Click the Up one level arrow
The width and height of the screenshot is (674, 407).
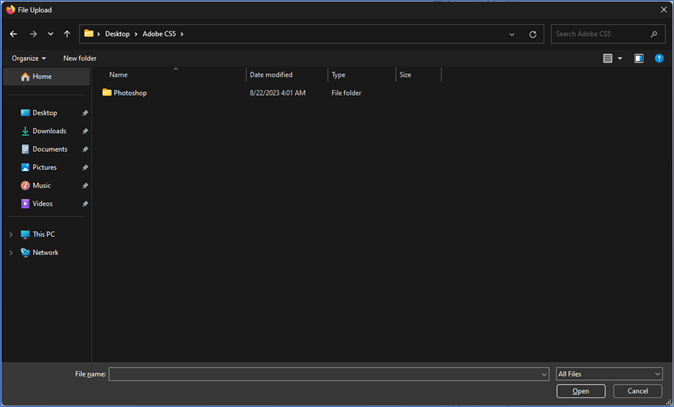[67, 34]
